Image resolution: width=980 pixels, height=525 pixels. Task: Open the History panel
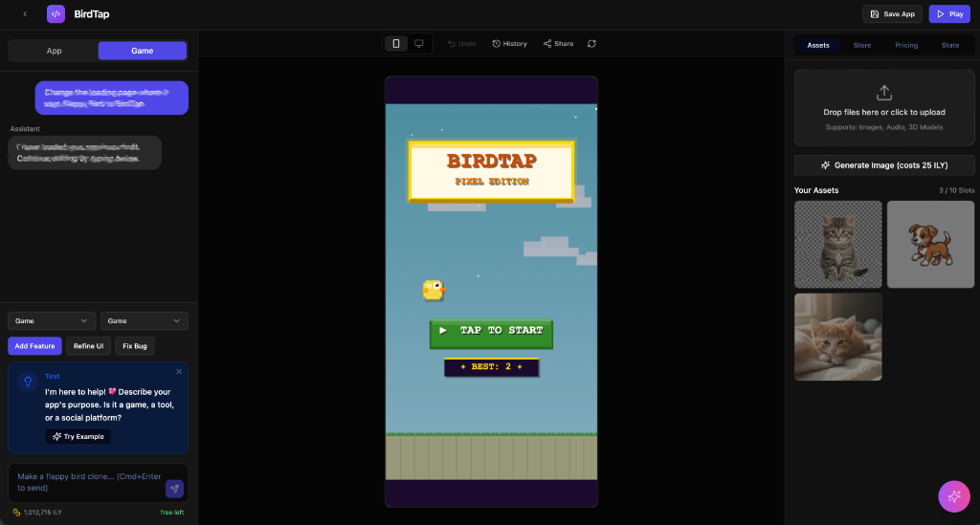tap(509, 44)
